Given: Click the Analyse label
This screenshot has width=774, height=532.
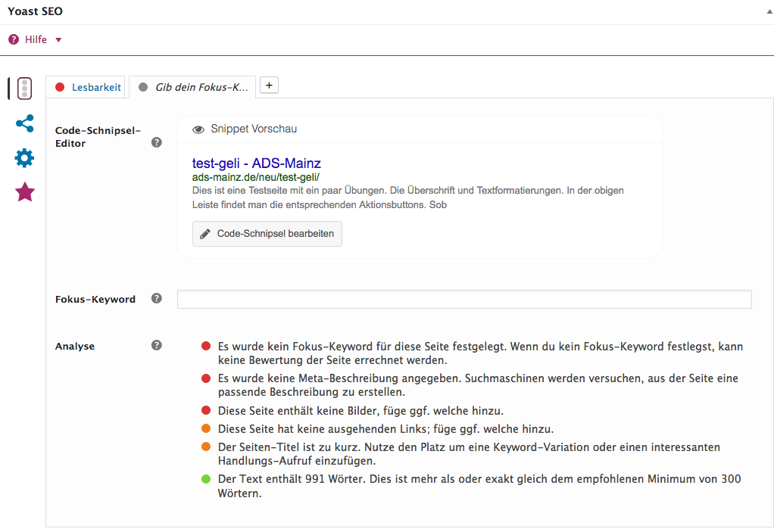Looking at the screenshot, I should [75, 346].
